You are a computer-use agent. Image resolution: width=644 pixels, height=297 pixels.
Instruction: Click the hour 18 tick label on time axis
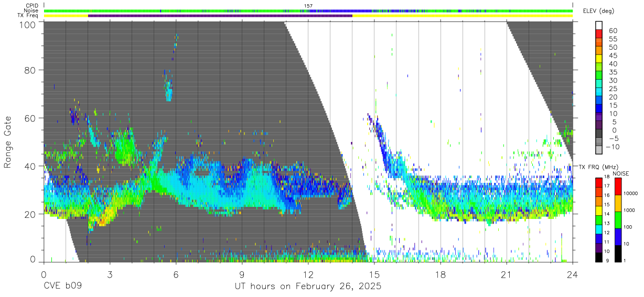(x=440, y=274)
